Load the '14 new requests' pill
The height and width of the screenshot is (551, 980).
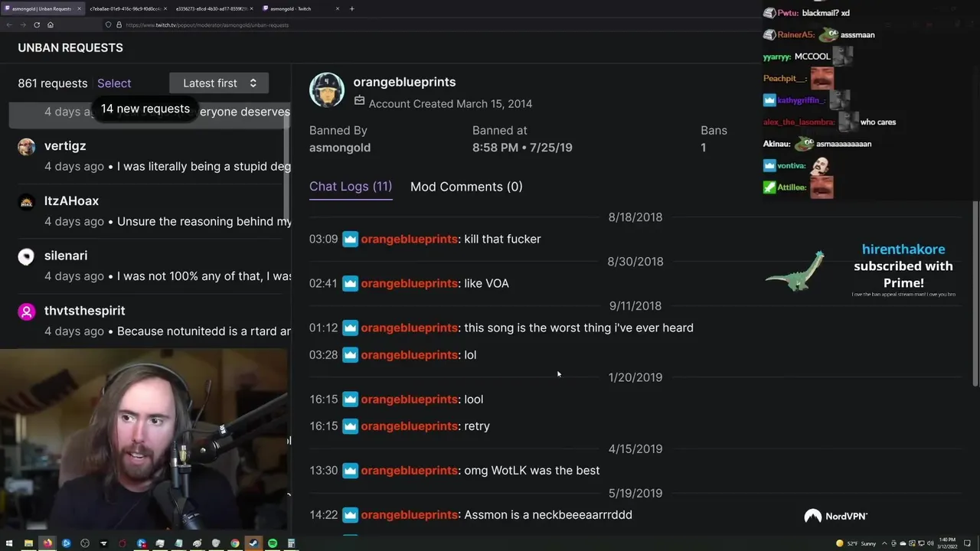145,109
